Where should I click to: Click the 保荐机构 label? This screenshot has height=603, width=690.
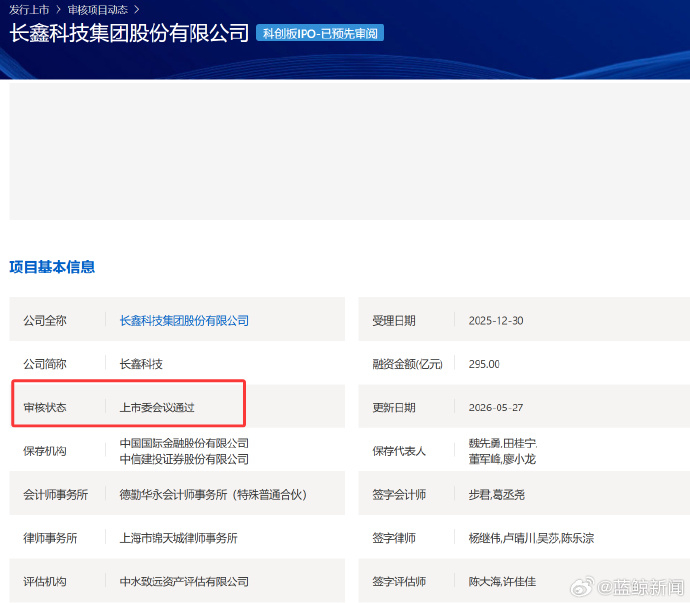45,451
